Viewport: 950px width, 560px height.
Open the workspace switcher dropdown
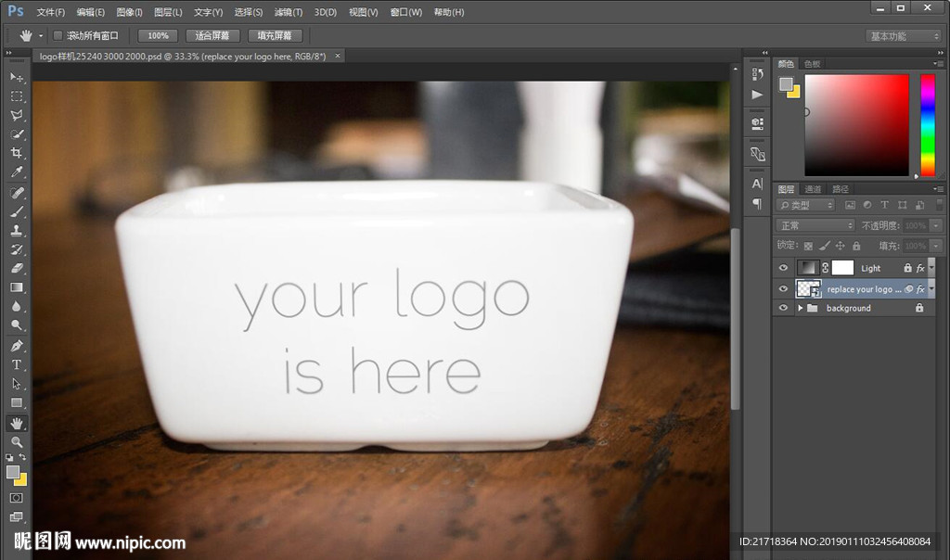coord(904,36)
